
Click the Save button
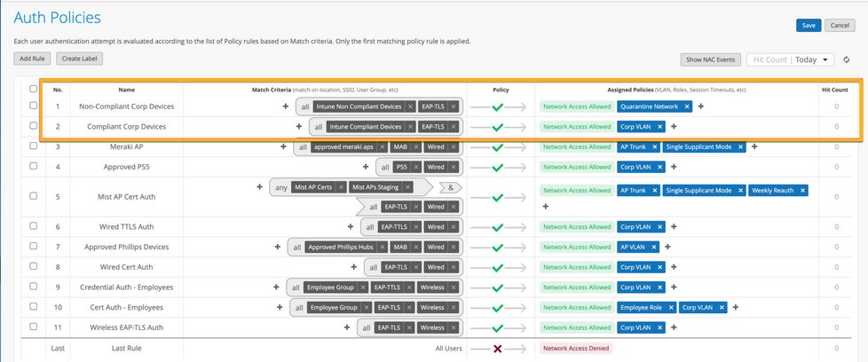point(808,25)
